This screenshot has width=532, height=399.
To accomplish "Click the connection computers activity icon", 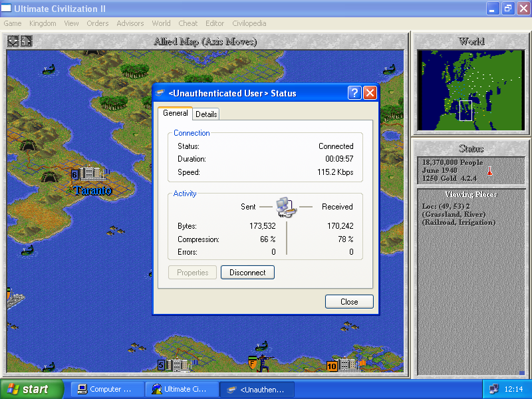I will pos(286,207).
